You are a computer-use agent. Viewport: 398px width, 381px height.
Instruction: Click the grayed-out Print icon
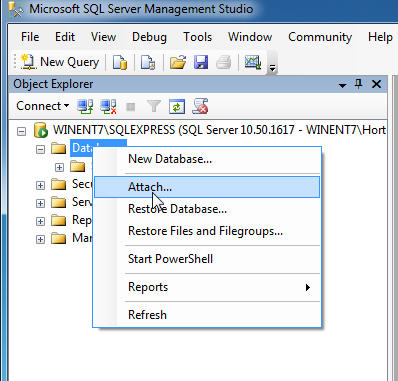(223, 62)
